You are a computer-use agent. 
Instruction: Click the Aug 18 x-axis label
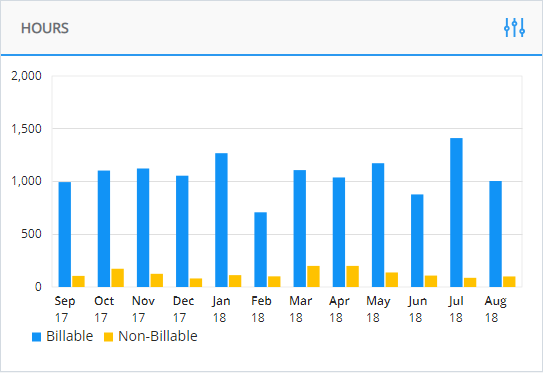pyautogui.click(x=496, y=309)
